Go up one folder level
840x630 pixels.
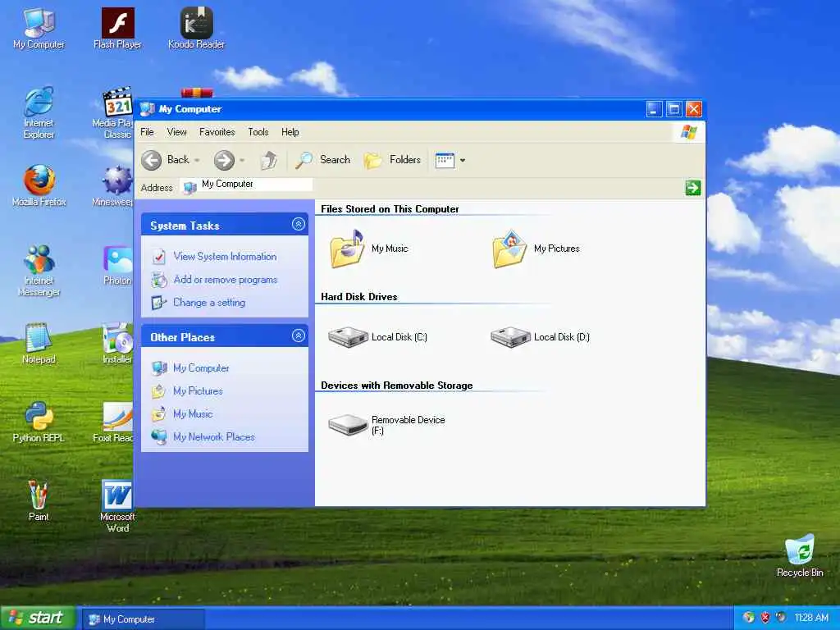click(x=268, y=160)
